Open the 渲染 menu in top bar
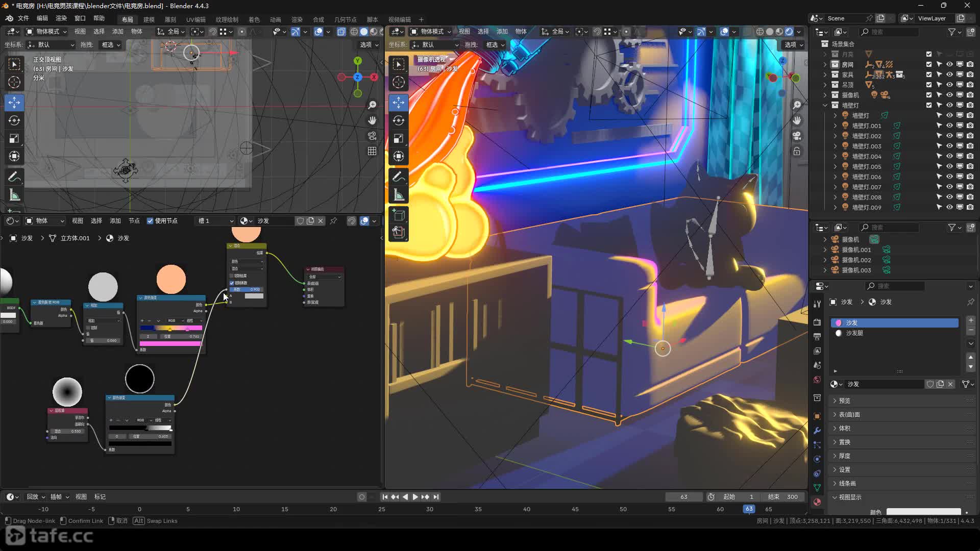 61,18
